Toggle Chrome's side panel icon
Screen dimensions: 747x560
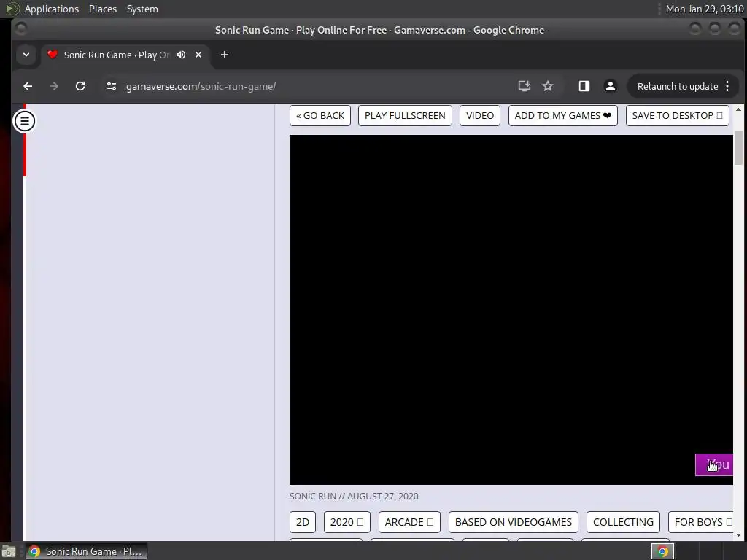point(584,86)
